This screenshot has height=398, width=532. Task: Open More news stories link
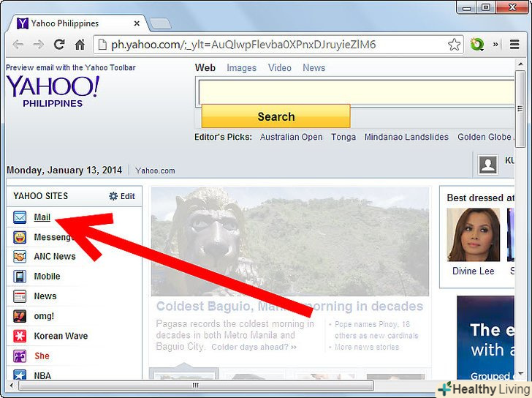366,347
